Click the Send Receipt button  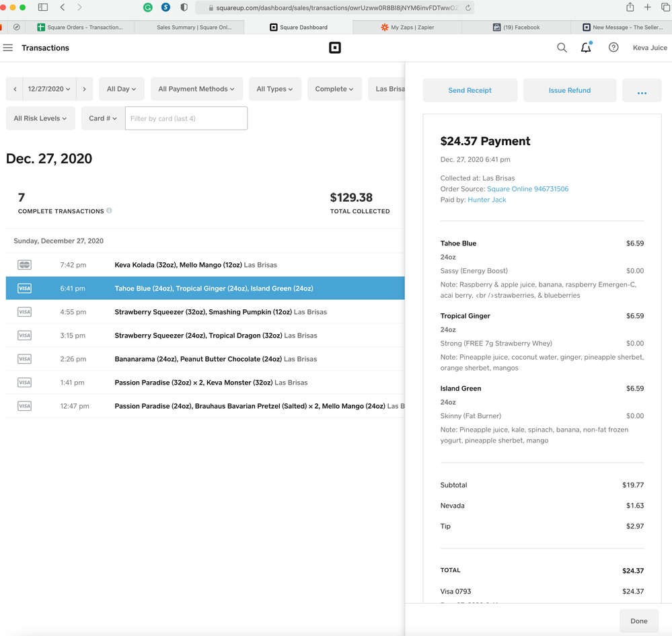tap(470, 90)
